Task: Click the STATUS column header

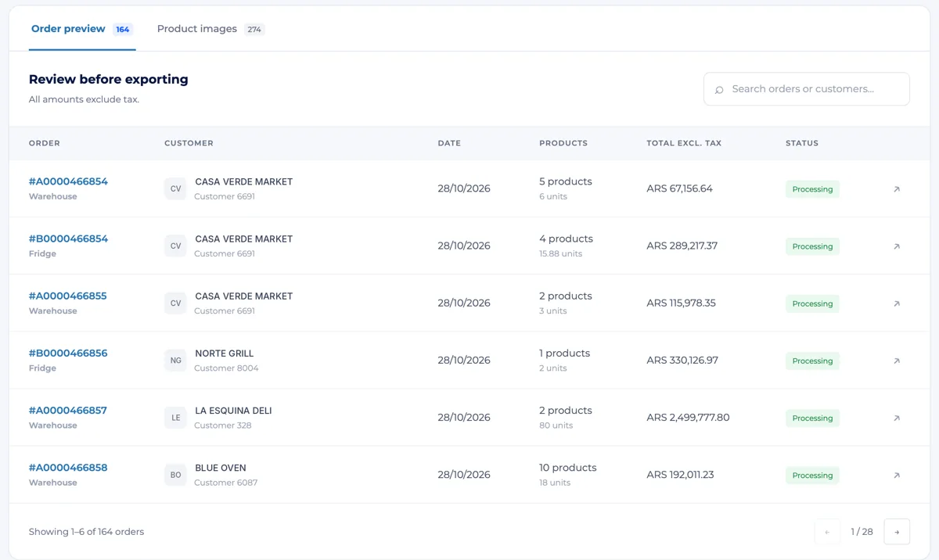Action: [x=802, y=143]
